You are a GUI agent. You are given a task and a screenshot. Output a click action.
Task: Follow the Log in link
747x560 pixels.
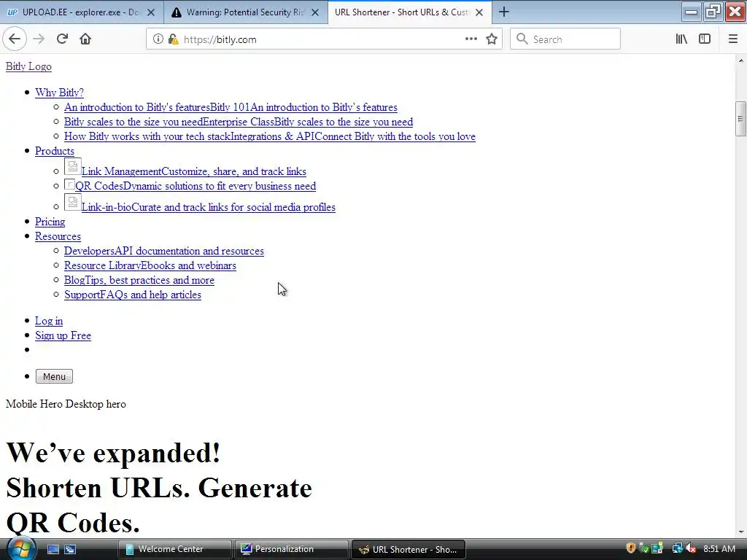click(x=49, y=321)
